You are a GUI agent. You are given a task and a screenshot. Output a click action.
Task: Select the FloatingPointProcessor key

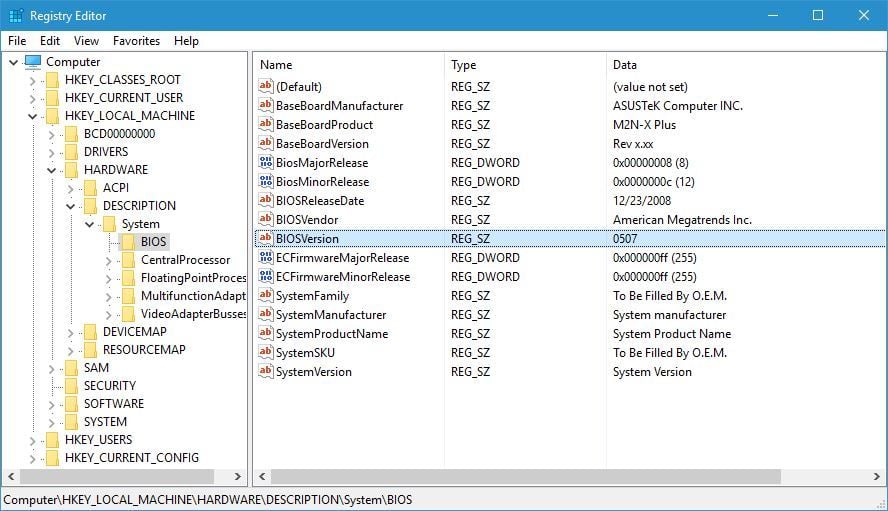[193, 278]
